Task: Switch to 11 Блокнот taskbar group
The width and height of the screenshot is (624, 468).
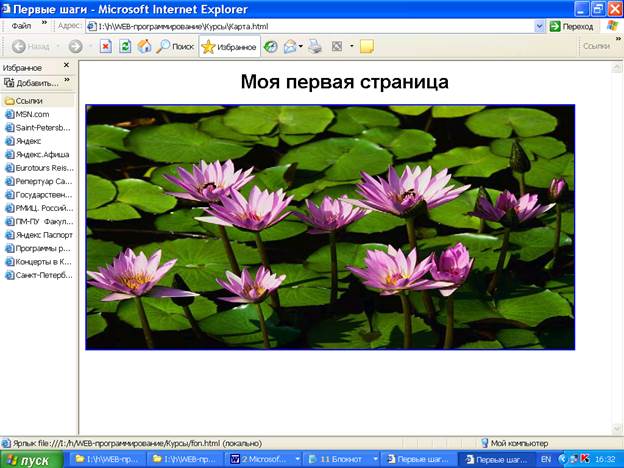Action: click(342, 460)
